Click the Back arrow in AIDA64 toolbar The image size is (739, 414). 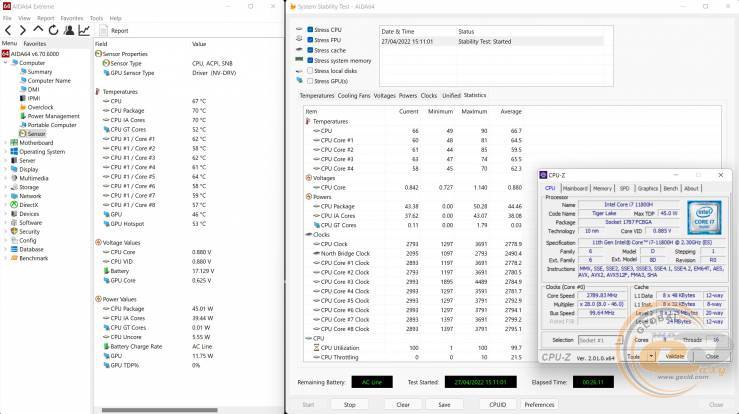click(8, 31)
